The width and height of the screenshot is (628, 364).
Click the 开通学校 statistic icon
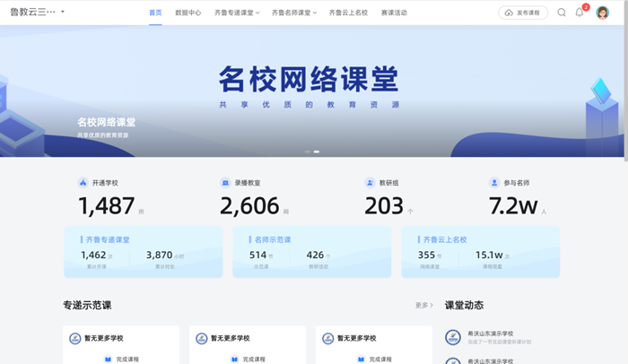tap(83, 183)
